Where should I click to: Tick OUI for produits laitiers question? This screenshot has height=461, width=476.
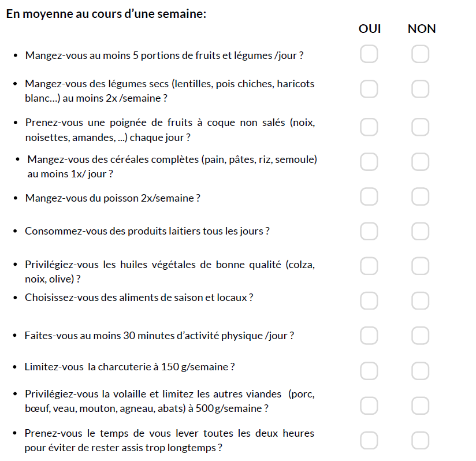[369, 231]
